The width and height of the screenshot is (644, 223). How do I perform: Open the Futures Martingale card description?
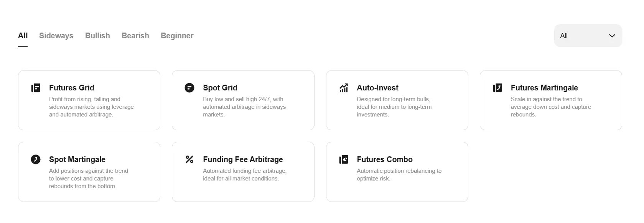[x=551, y=107]
